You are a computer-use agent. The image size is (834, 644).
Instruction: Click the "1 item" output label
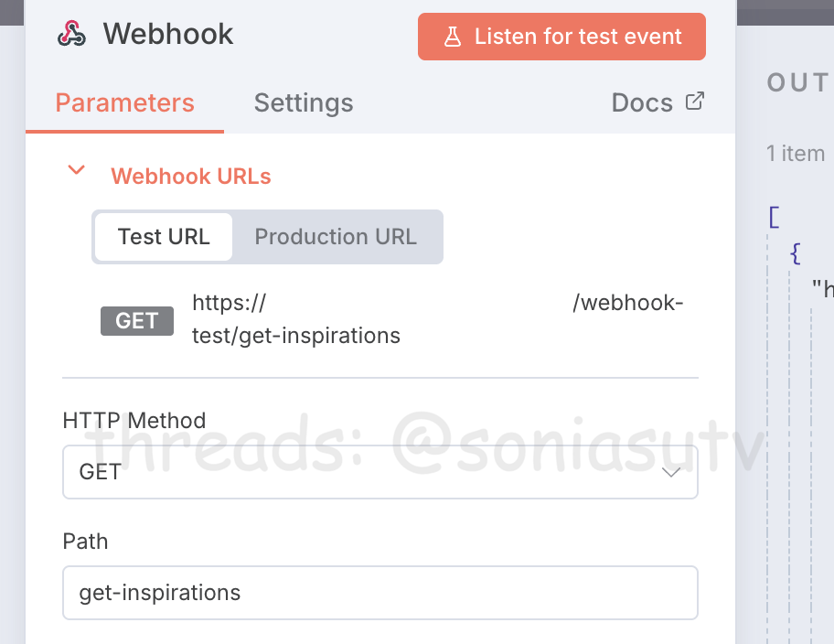pos(797,154)
